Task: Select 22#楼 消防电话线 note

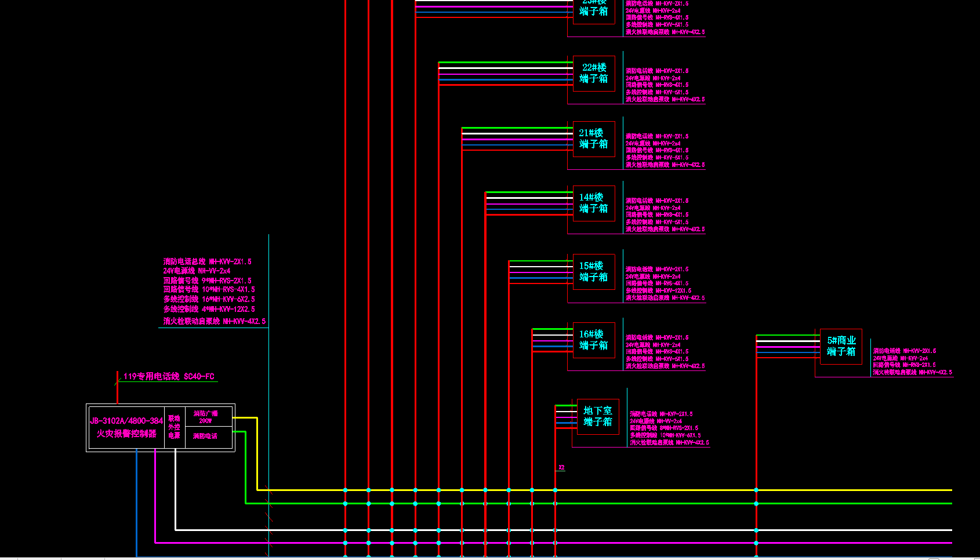Action: 657,71
